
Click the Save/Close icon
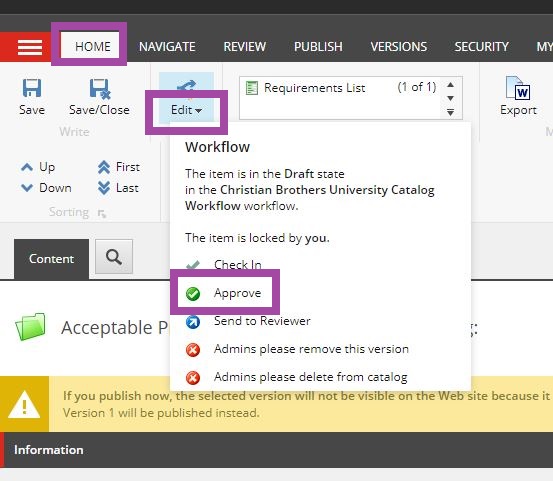tap(100, 89)
